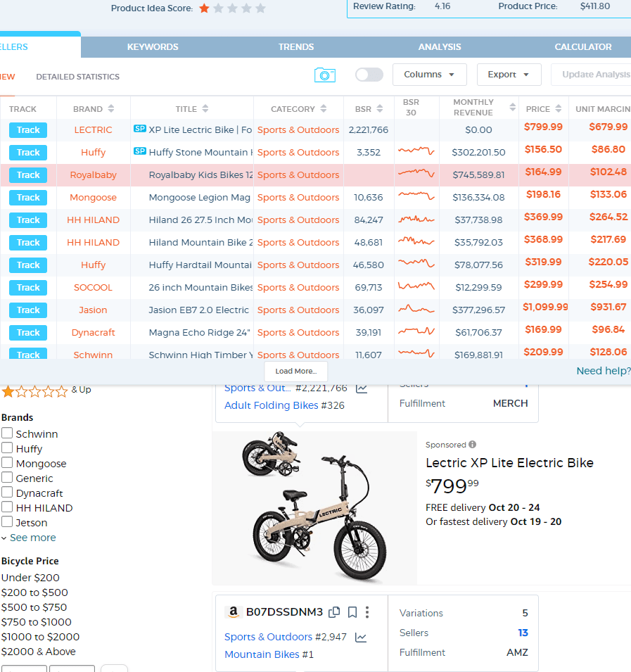631x672 pixels.
Task: Copy ASIN B07DSSDNM3 with copy icon
Action: tap(335, 612)
